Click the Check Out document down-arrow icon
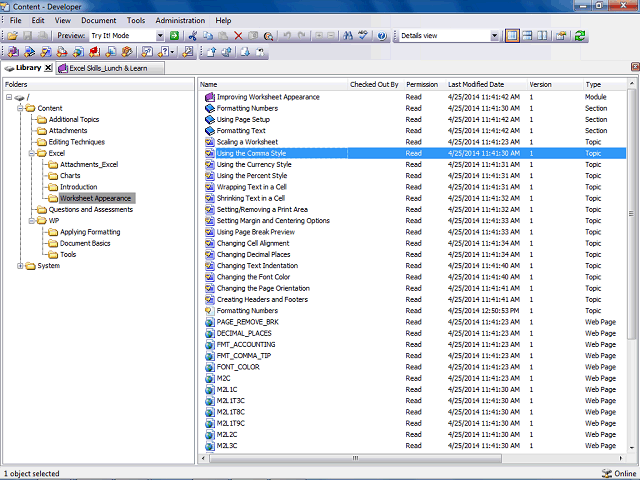Image resolution: width=640 pixels, height=480 pixels. 245,52
